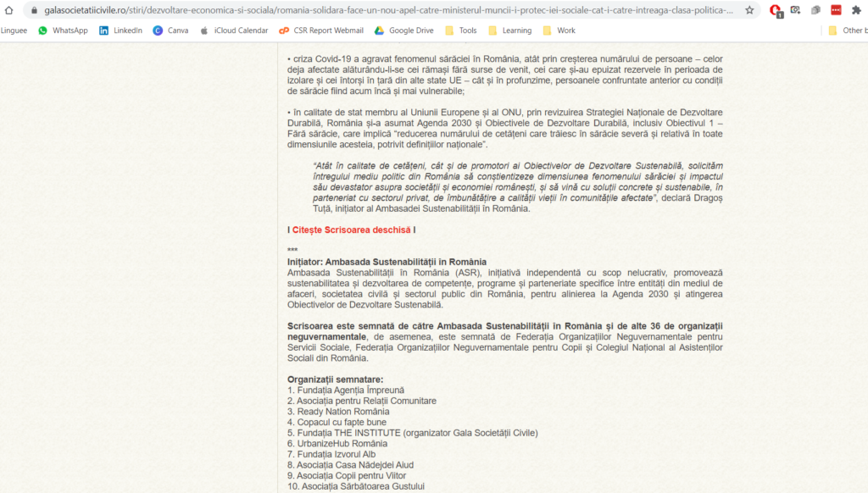Open the Google Drive bookmark

tap(404, 30)
